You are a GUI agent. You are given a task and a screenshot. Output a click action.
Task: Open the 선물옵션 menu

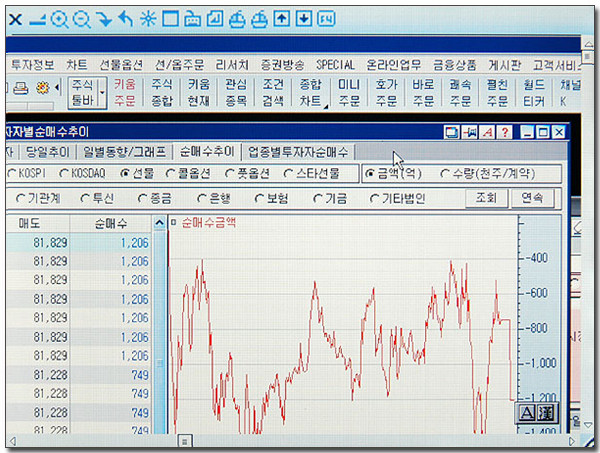pos(121,65)
